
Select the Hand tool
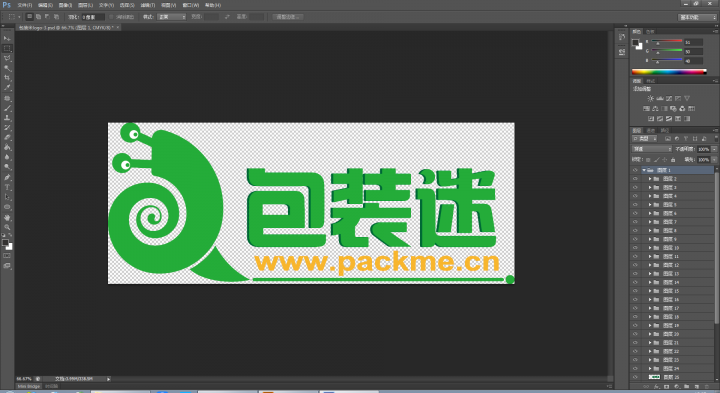(x=7, y=218)
